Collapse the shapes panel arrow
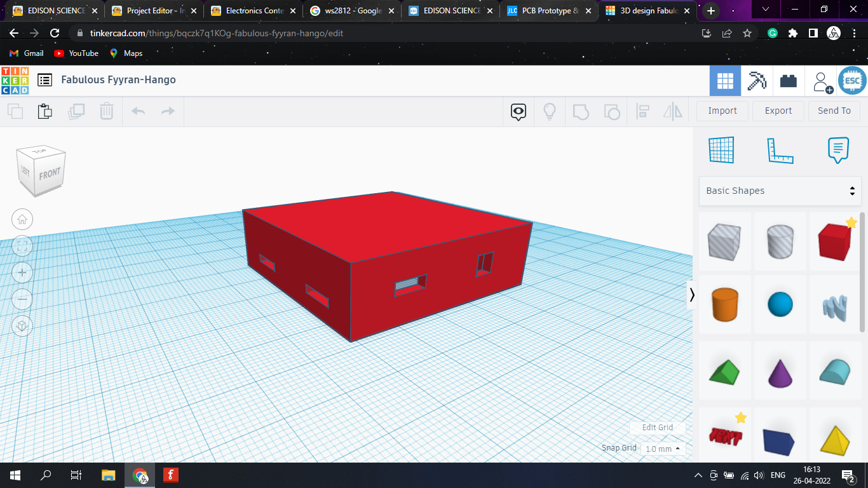 click(692, 295)
